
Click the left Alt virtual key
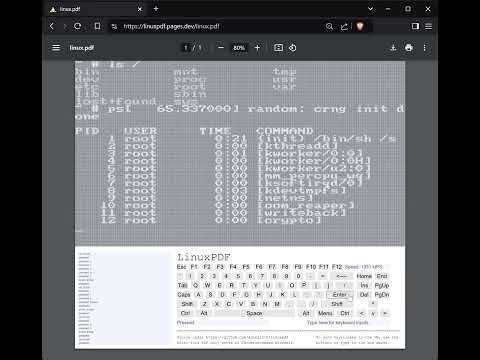coord(204,313)
